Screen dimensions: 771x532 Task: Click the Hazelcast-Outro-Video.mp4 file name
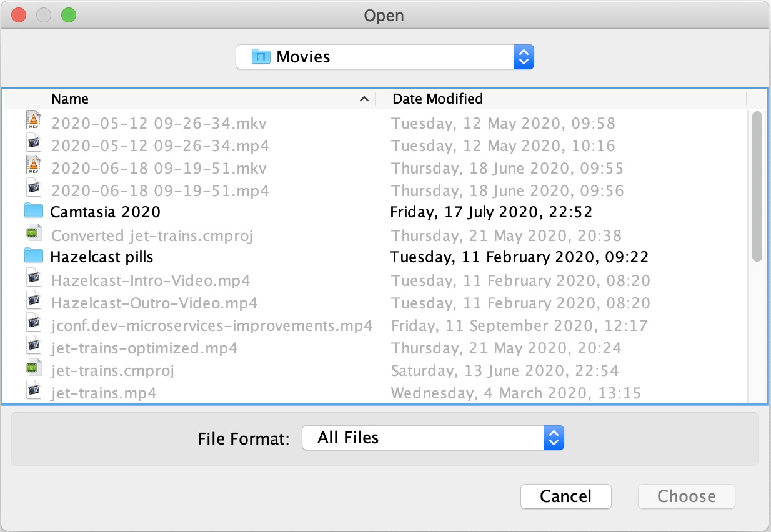tap(154, 303)
